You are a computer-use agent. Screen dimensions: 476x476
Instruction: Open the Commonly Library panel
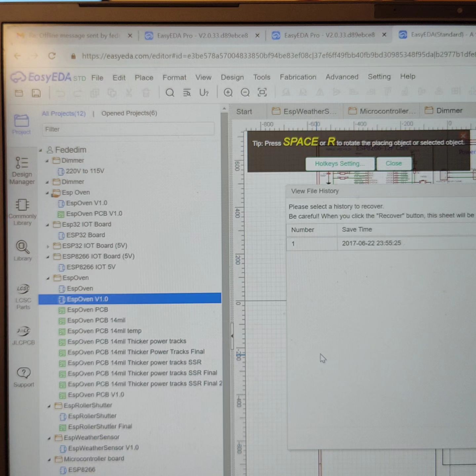pyautogui.click(x=22, y=212)
